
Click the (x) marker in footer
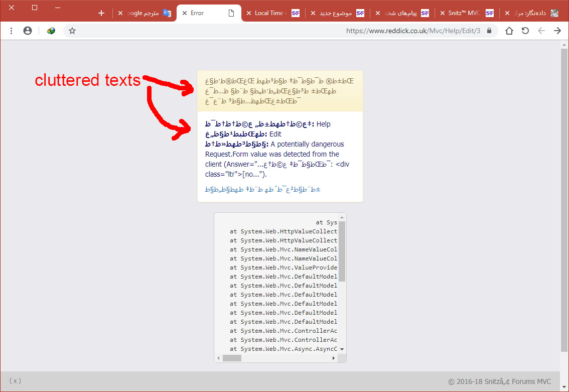click(x=15, y=381)
